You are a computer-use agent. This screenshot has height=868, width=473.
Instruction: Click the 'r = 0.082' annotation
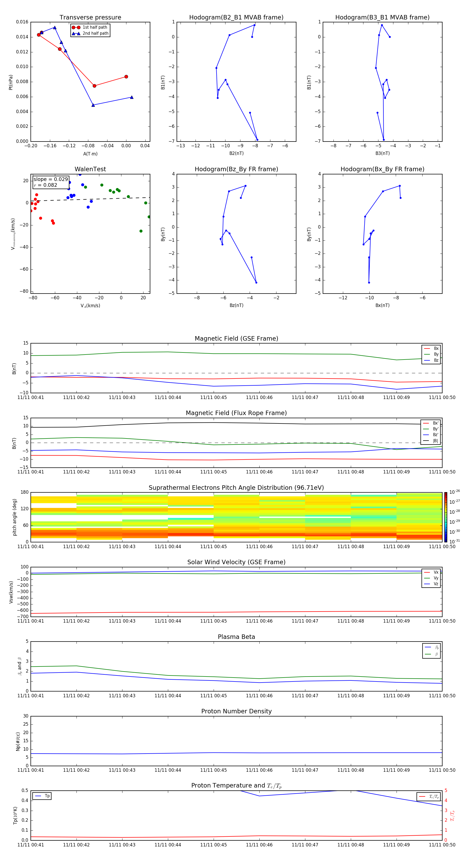point(45,185)
